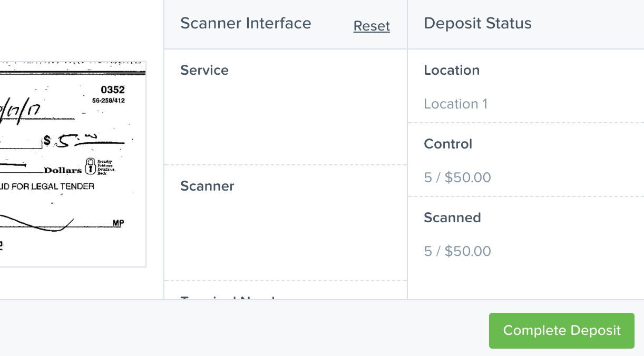Expand the Scanner section

point(207,186)
